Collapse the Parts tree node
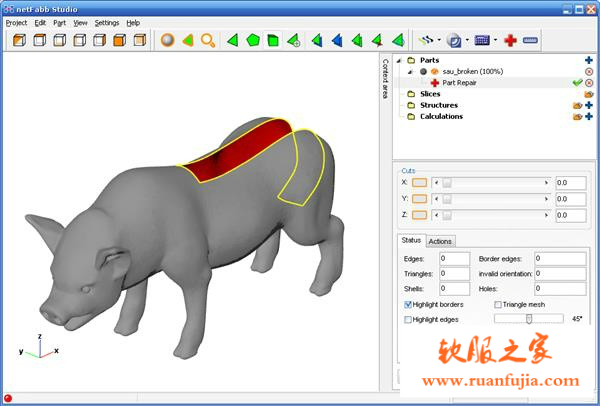The image size is (600, 406). coord(400,60)
